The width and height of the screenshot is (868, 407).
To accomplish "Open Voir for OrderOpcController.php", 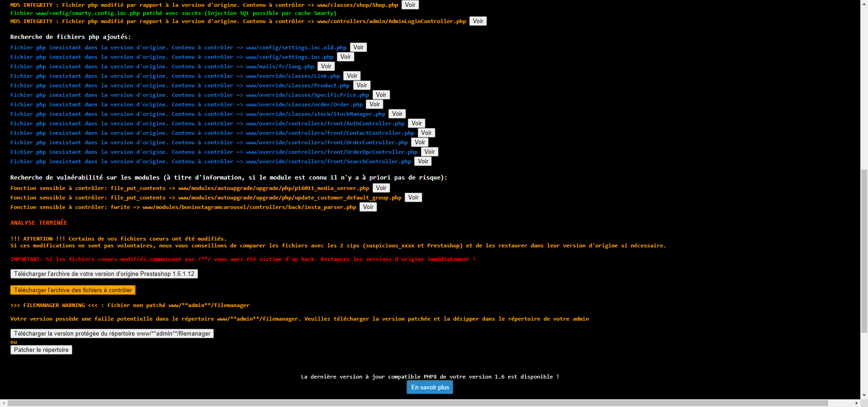I will (429, 152).
